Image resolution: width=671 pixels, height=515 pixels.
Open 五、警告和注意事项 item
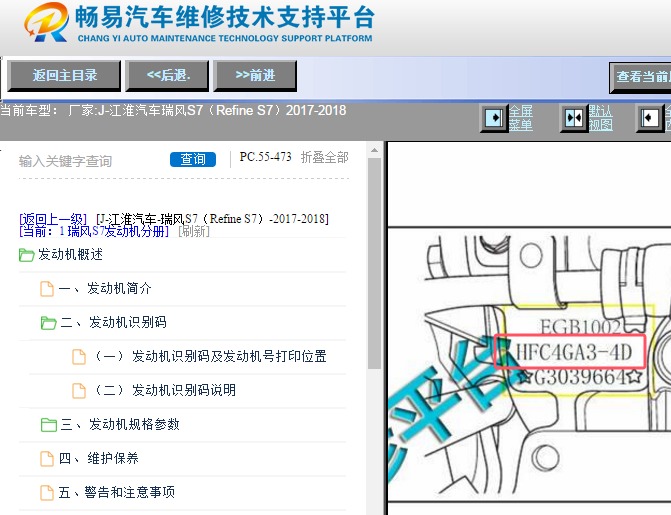click(117, 492)
